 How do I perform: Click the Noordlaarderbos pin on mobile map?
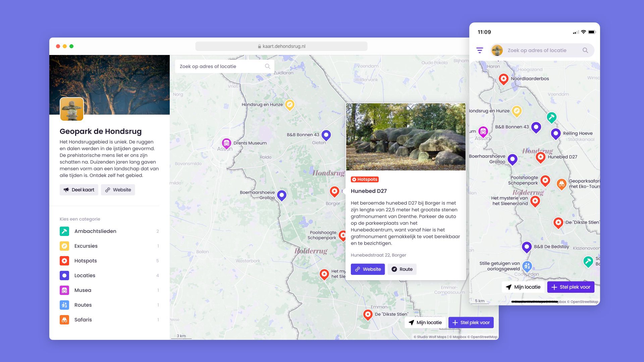503,79
